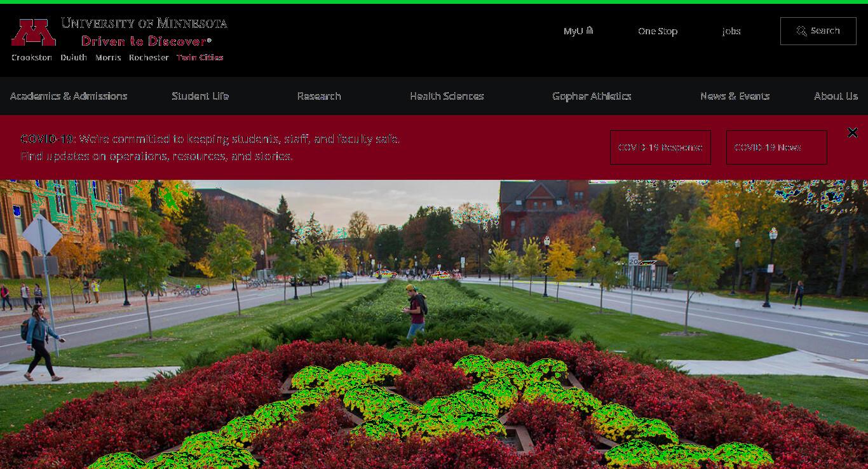Screen dimensions: 868x469
Task: Select the Crookston campus link
Action: [x=32, y=57]
